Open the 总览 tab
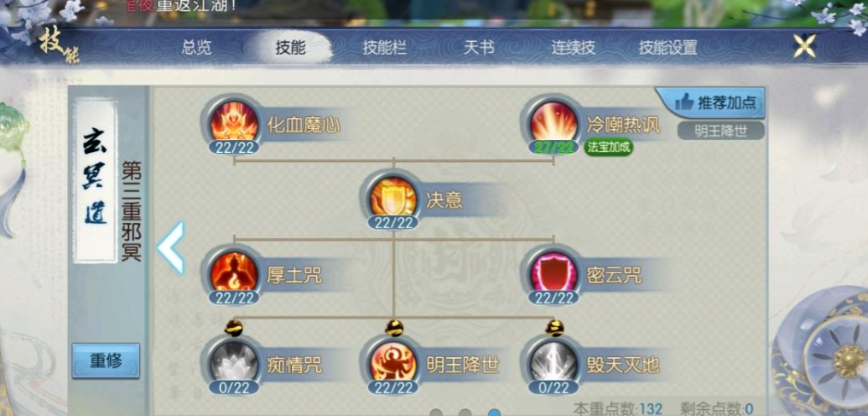 click(x=196, y=48)
